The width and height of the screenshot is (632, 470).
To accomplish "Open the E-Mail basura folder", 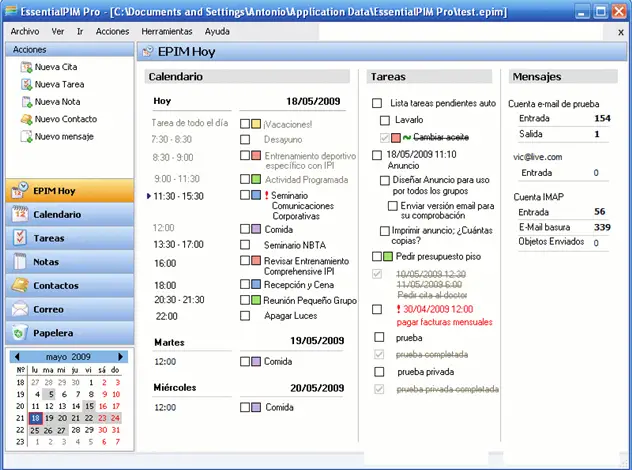I will 545,227.
